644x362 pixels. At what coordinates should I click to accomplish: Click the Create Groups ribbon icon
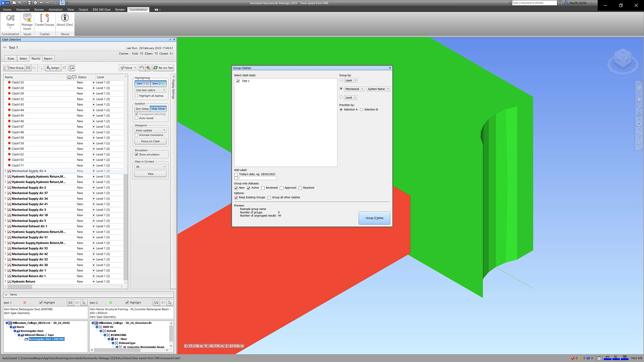(x=45, y=18)
